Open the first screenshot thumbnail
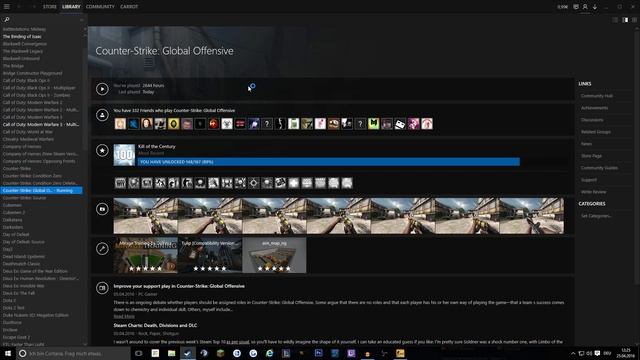Image resolution: width=640 pixels, height=360 pixels. pos(146,216)
